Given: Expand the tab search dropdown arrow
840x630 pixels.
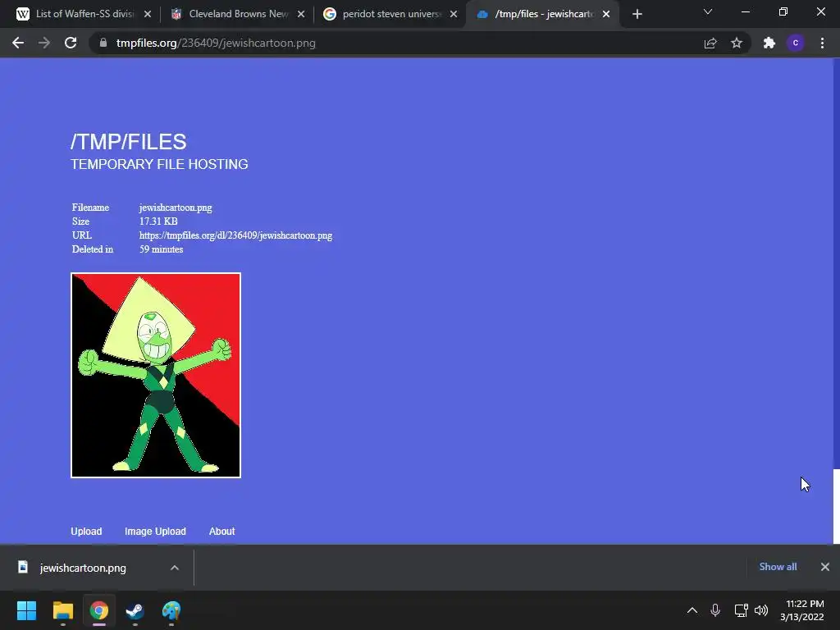Looking at the screenshot, I should click(x=708, y=11).
